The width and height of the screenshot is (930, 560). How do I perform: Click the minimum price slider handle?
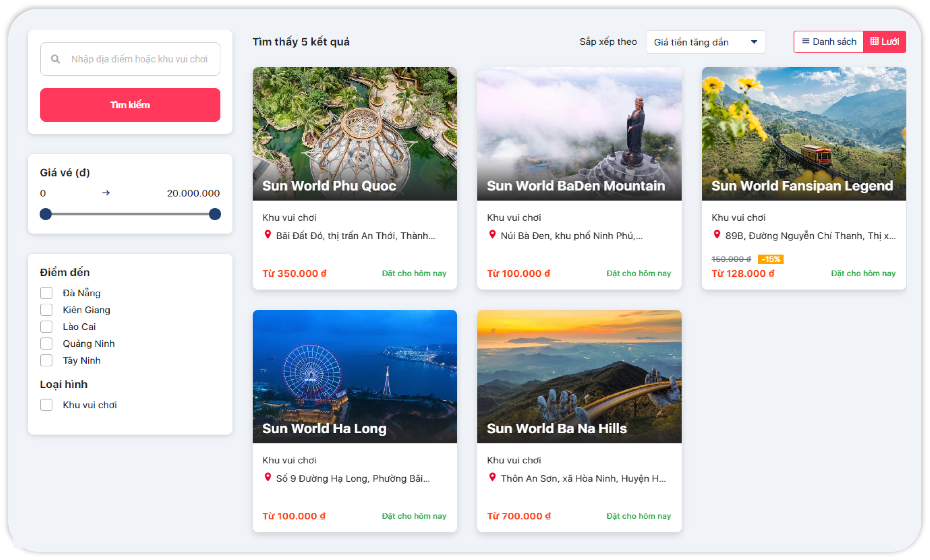pos(46,214)
